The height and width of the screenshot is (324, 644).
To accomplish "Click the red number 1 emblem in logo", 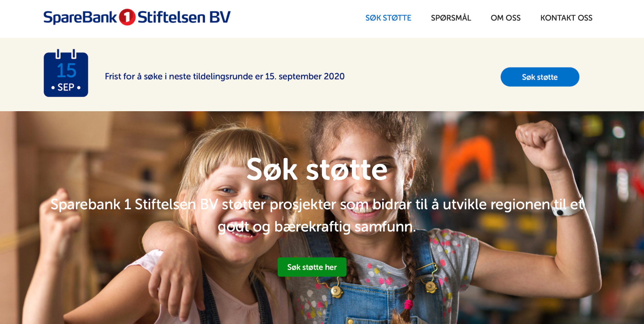I will [127, 17].
